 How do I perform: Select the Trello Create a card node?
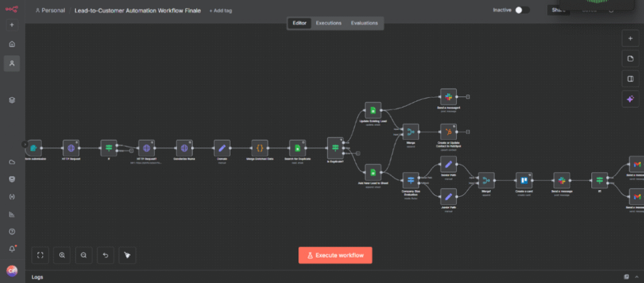pos(524,181)
